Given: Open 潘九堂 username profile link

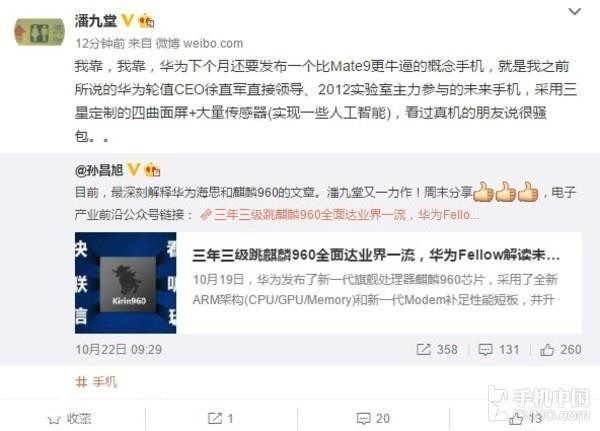Looking at the screenshot, I should 96,21.
